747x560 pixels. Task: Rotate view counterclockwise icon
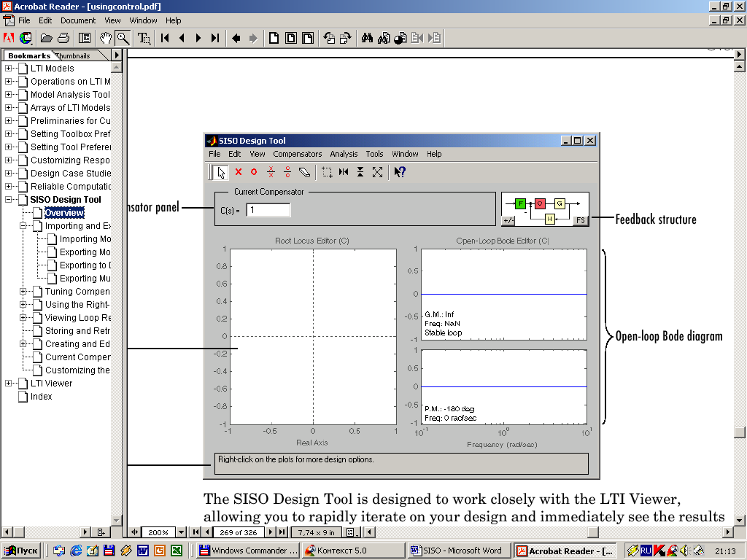pos(329,38)
